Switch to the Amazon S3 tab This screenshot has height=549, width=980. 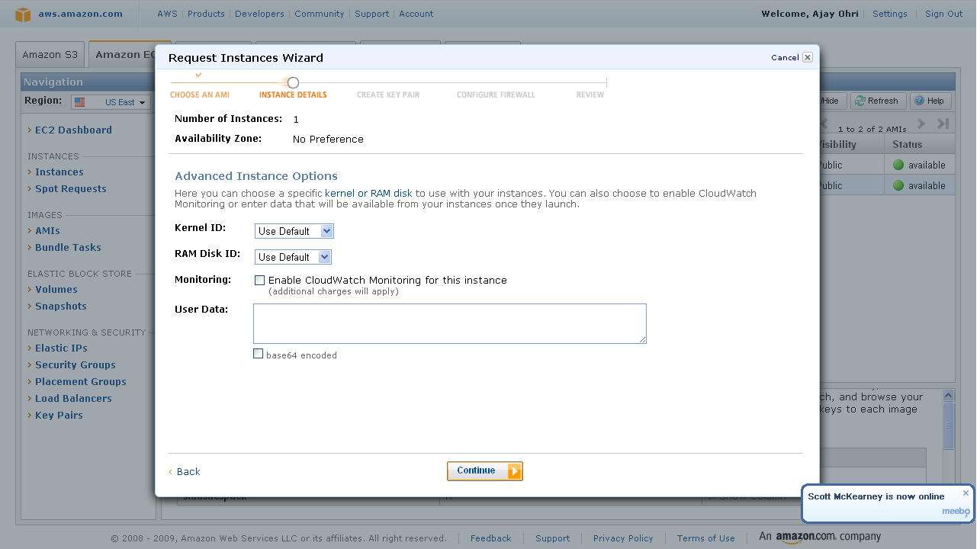click(50, 55)
